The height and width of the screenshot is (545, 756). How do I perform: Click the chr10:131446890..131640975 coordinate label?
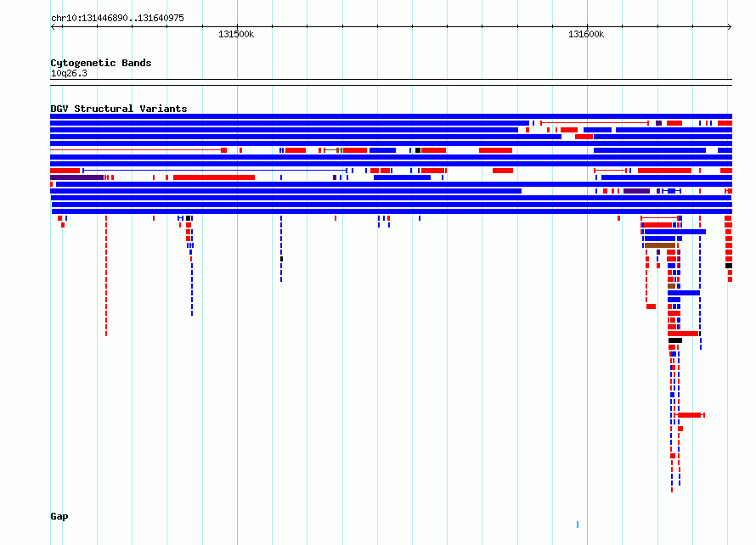pos(117,19)
